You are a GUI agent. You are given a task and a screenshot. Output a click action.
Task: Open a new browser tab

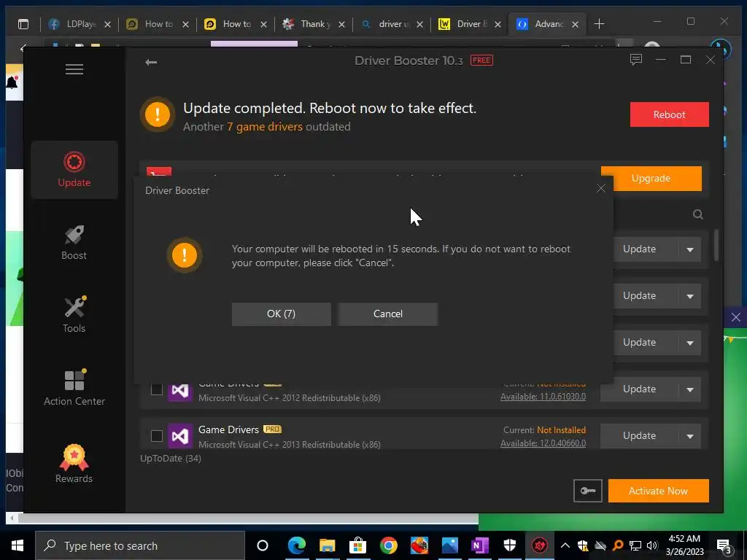[x=600, y=24]
